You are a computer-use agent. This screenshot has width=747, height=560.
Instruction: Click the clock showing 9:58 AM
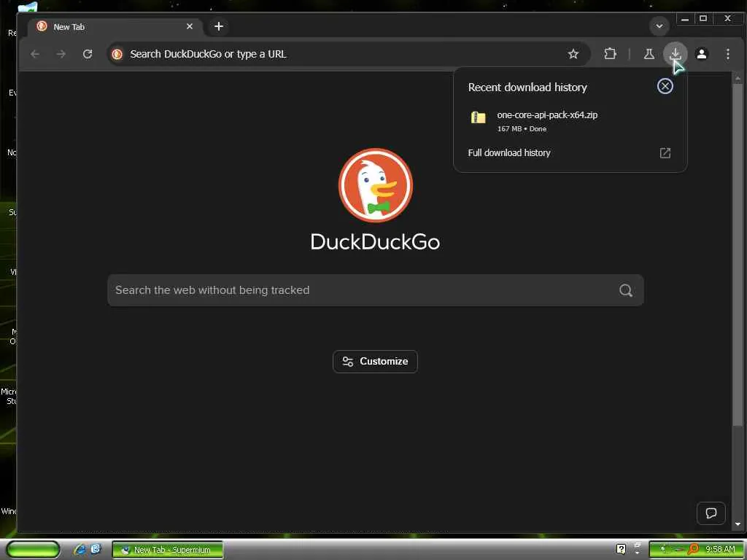(x=720, y=550)
